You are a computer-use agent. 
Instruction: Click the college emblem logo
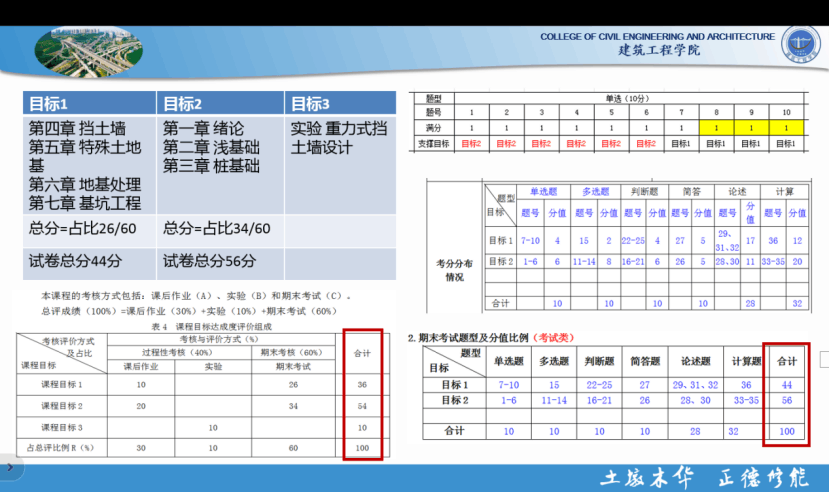(x=799, y=44)
